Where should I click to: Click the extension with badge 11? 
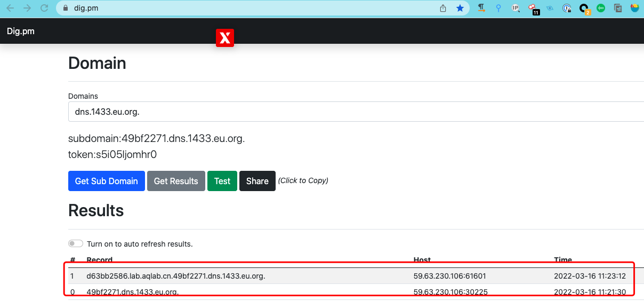coord(533,8)
